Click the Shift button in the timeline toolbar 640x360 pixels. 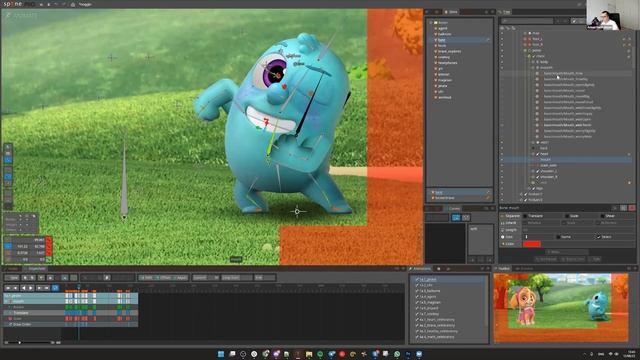point(147,278)
